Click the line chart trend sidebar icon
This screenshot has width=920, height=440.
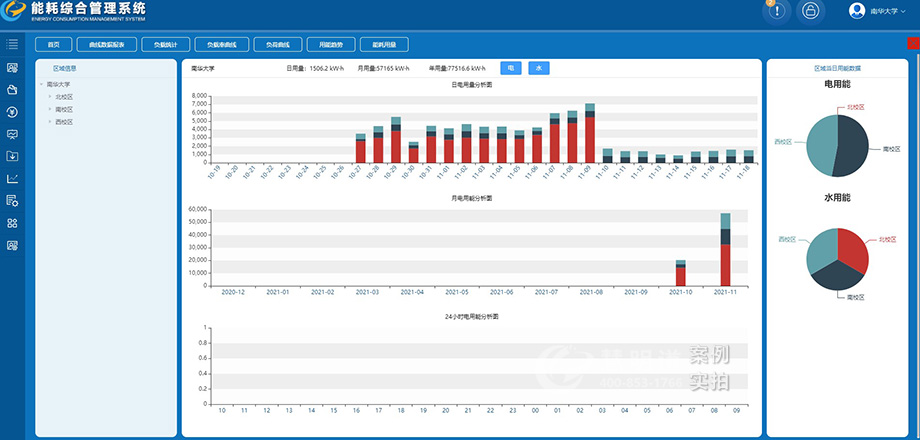[12, 179]
